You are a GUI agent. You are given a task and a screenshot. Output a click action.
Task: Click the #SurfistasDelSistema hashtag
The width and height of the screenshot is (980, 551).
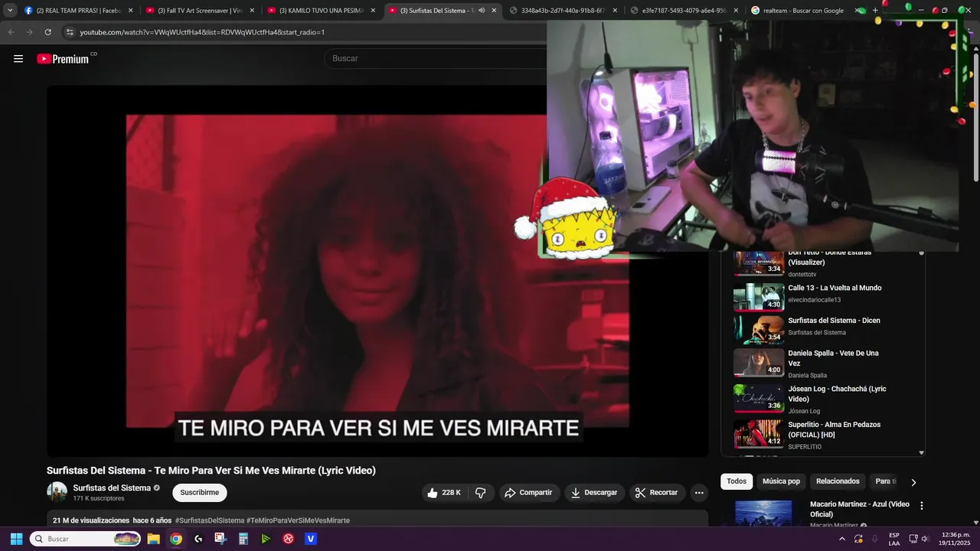click(210, 520)
